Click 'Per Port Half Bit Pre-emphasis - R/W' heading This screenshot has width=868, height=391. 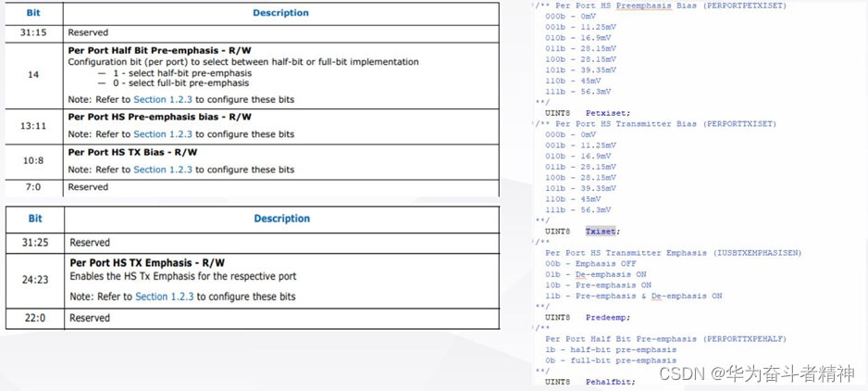159,50
